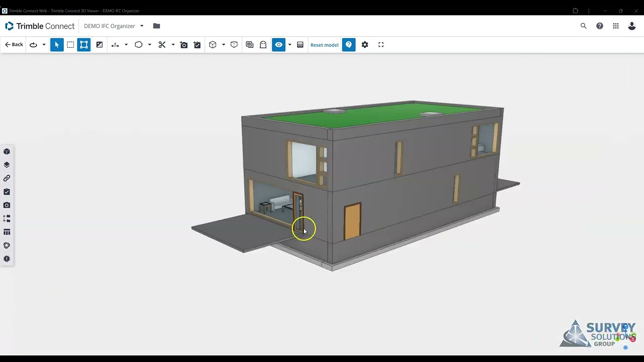The image size is (644, 362).
Task: Open the Views camera panel in sidebar
Action: click(x=7, y=205)
